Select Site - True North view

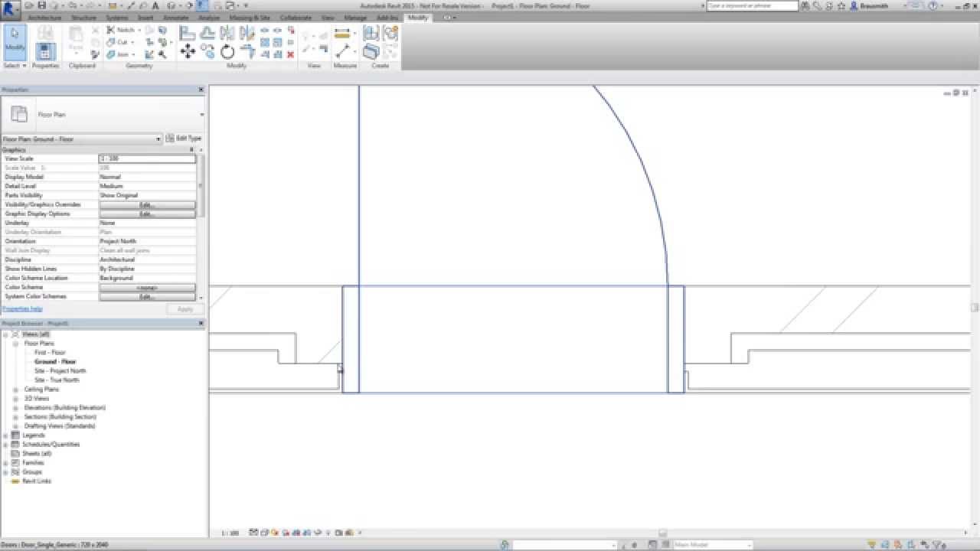coord(57,380)
